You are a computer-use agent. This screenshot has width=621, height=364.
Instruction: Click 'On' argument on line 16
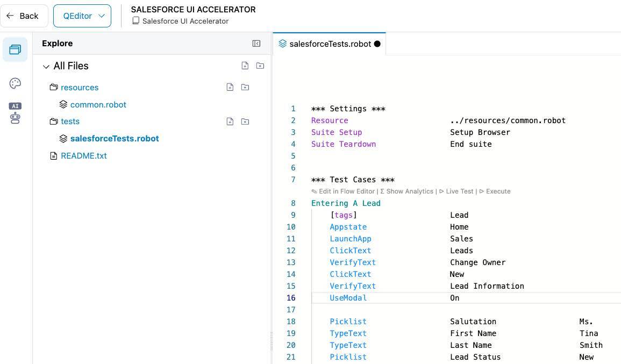[455, 298]
